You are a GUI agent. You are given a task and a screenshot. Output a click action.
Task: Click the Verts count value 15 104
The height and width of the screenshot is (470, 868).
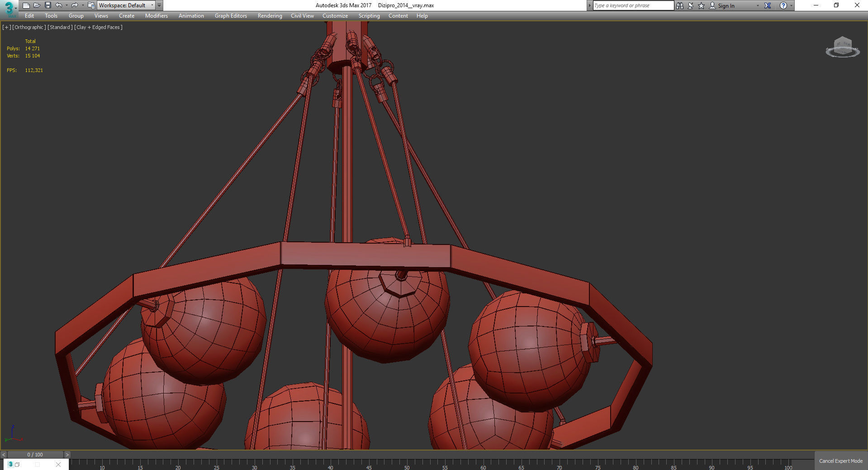point(33,56)
